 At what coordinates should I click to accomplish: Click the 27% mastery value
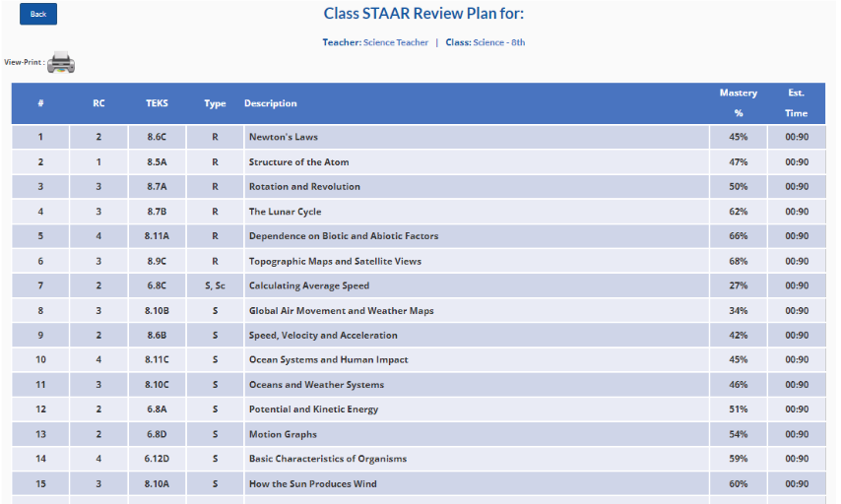[738, 285]
